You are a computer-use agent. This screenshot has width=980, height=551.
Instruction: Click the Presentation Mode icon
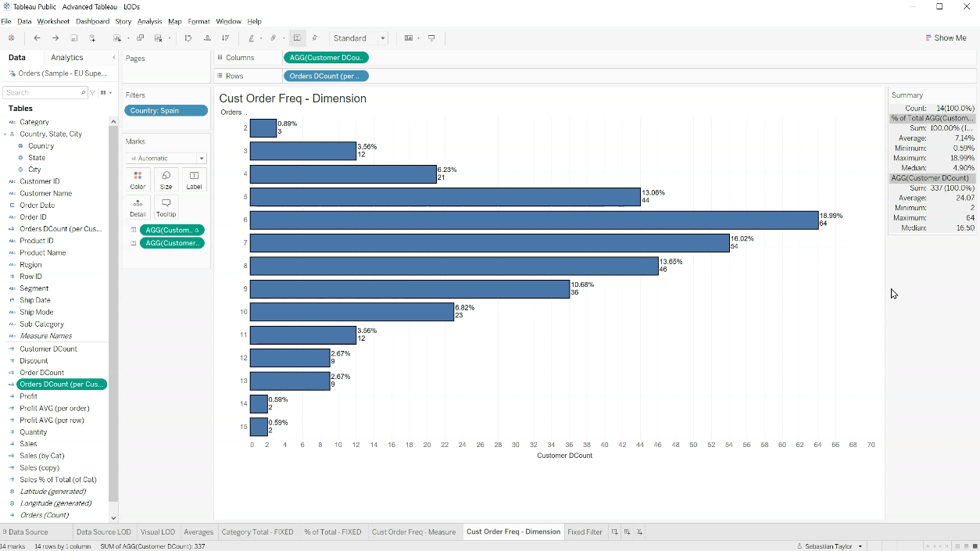point(431,38)
